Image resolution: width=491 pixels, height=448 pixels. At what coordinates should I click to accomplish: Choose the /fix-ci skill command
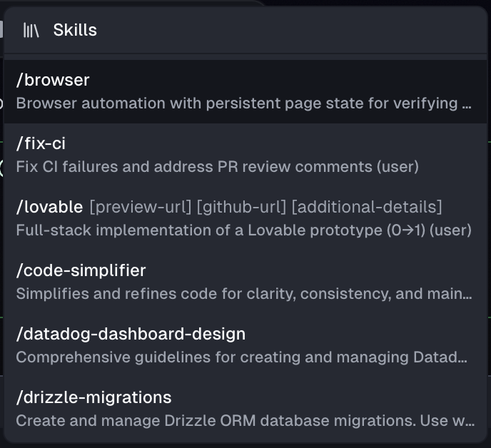[x=41, y=143]
